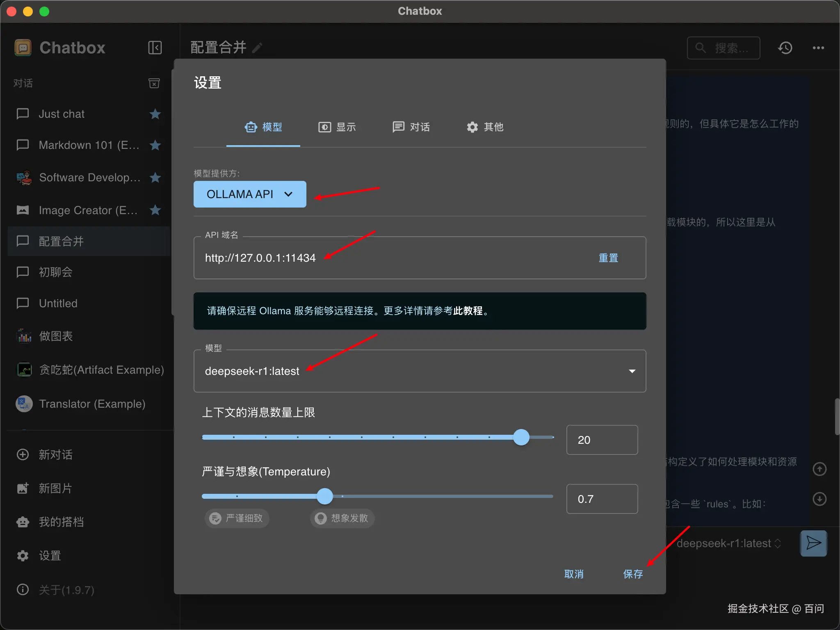Click the Temperature slider handle
This screenshot has height=630, width=840.
click(x=325, y=496)
